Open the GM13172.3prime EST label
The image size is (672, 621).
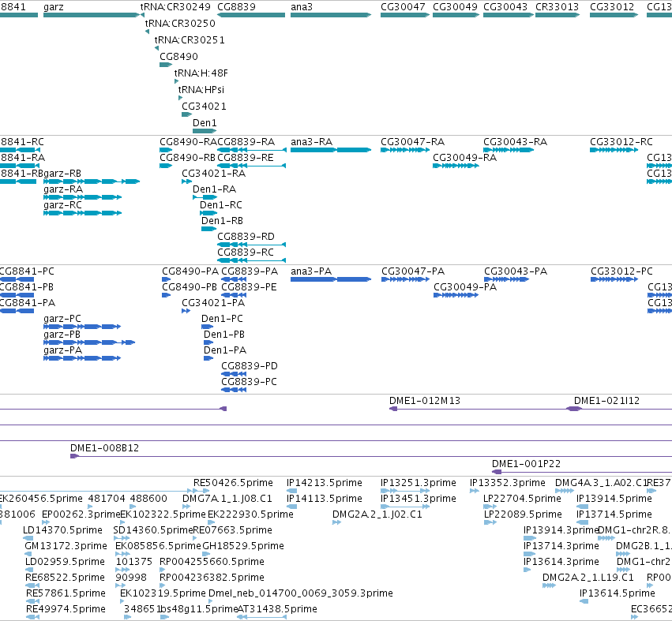click(66, 547)
